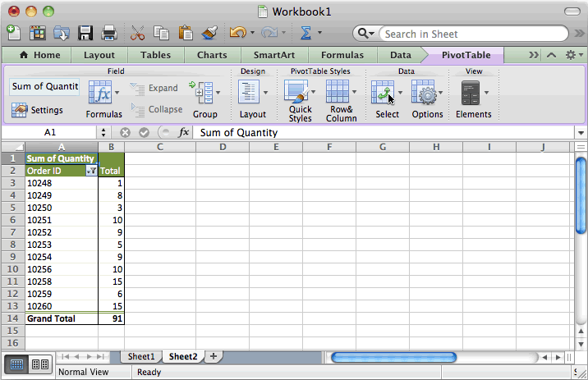Click the Row & Column styles icon

(x=338, y=91)
